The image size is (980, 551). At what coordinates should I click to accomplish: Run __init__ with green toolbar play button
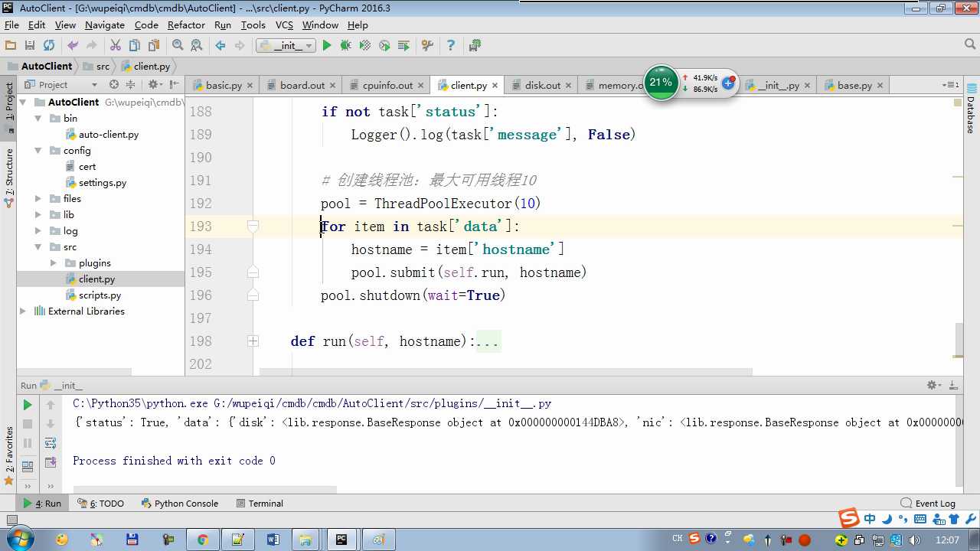327,46
